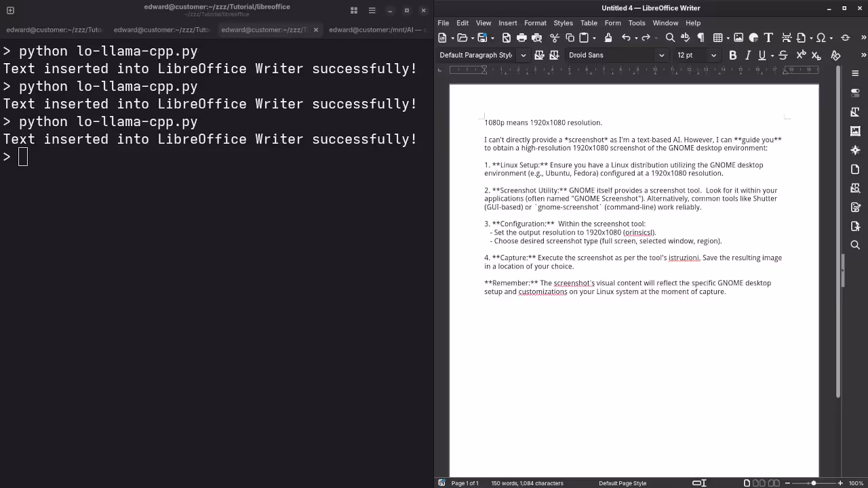Click Default Page Style in the status bar
Image resolution: width=868 pixels, height=488 pixels.
click(x=623, y=483)
